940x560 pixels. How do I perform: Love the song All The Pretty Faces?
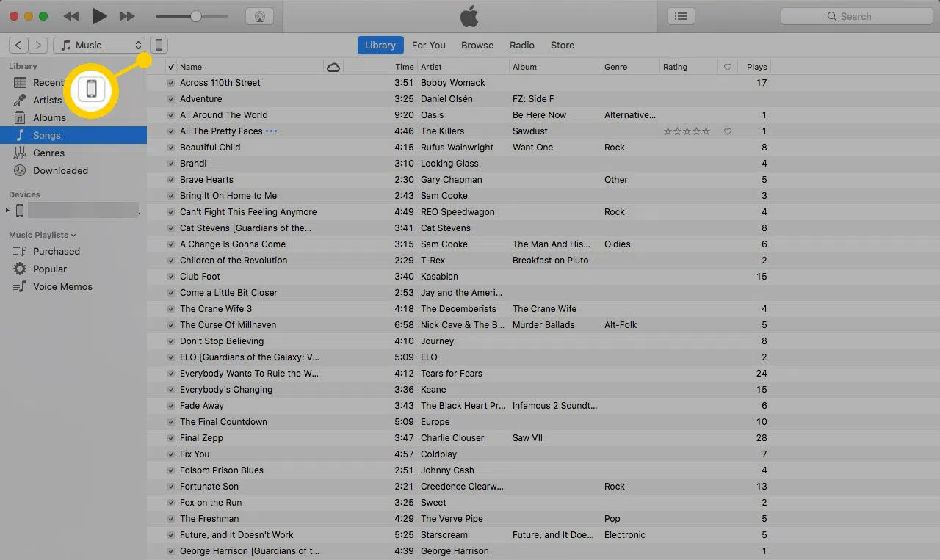click(x=728, y=131)
